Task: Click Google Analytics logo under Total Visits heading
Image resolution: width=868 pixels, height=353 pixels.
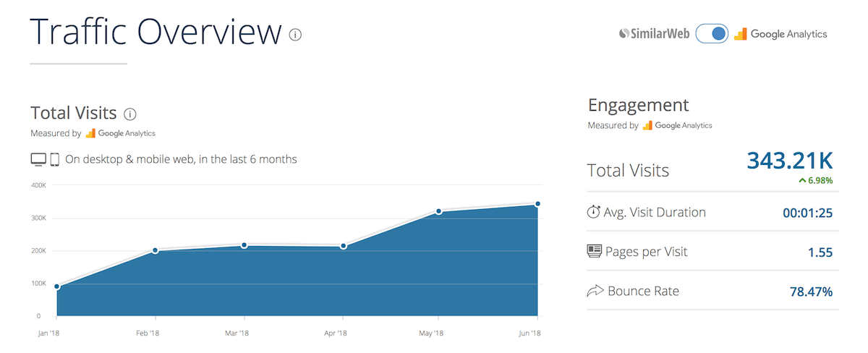Action: click(x=120, y=133)
